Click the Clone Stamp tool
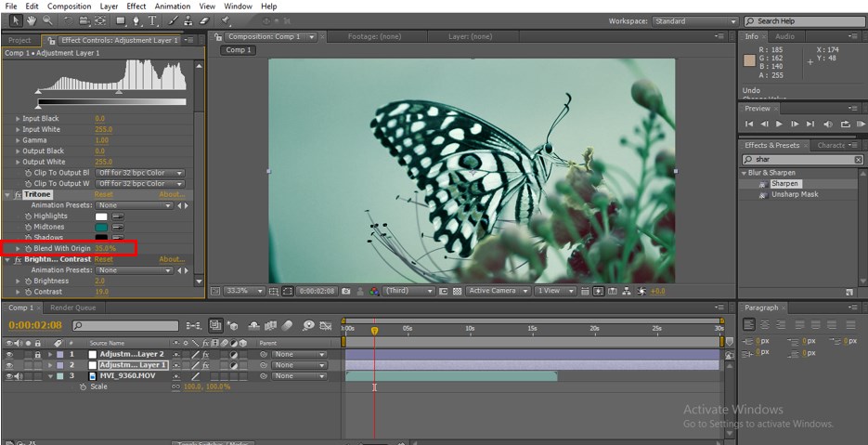The height and width of the screenshot is (445, 868). (187, 20)
